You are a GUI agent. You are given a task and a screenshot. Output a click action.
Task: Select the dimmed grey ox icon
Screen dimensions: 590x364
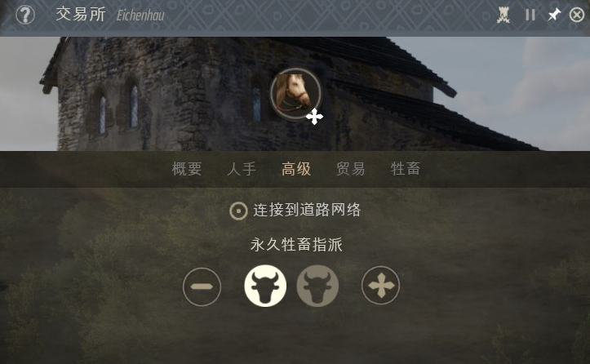click(317, 286)
